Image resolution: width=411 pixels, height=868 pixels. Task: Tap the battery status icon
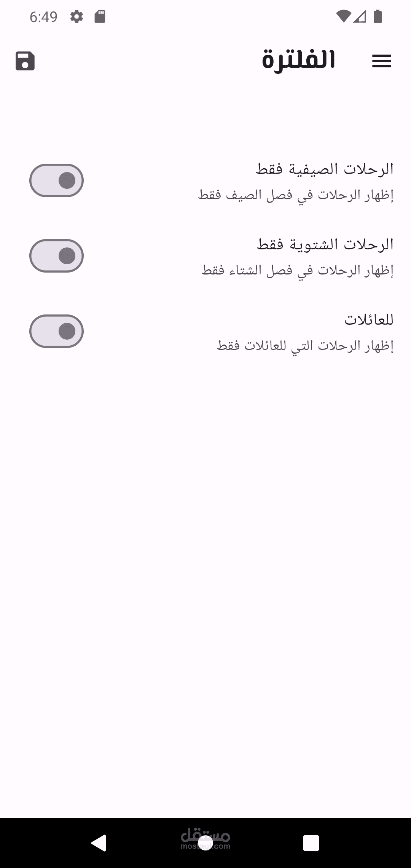pos(378,17)
